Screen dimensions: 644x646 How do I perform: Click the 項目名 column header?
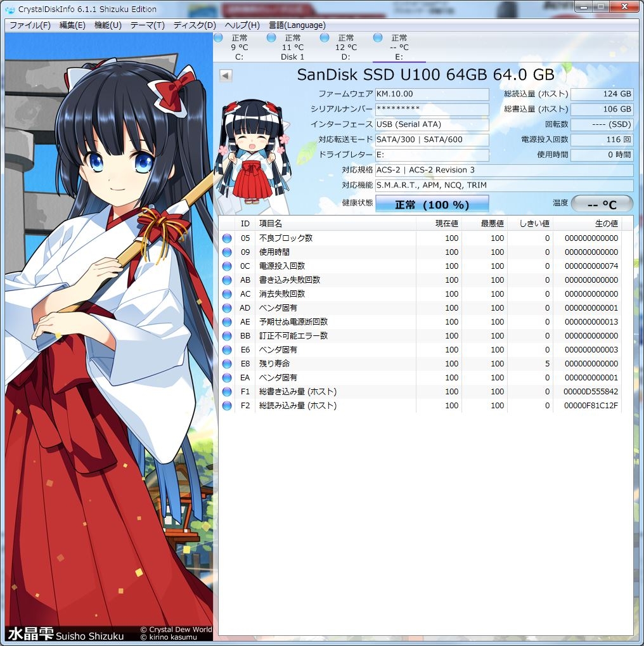point(335,223)
